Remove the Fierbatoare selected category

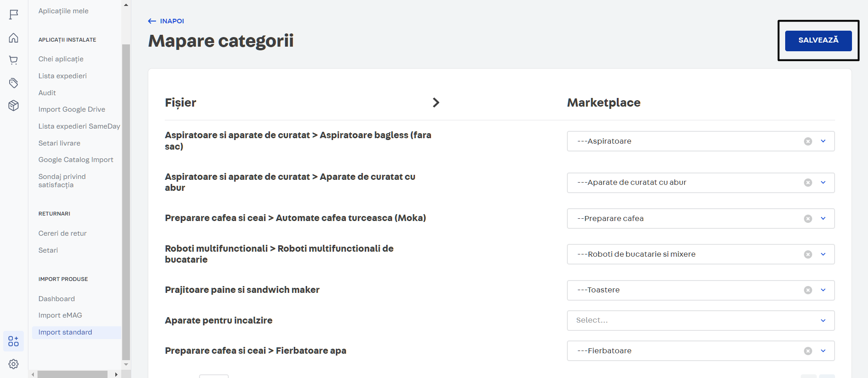point(808,351)
